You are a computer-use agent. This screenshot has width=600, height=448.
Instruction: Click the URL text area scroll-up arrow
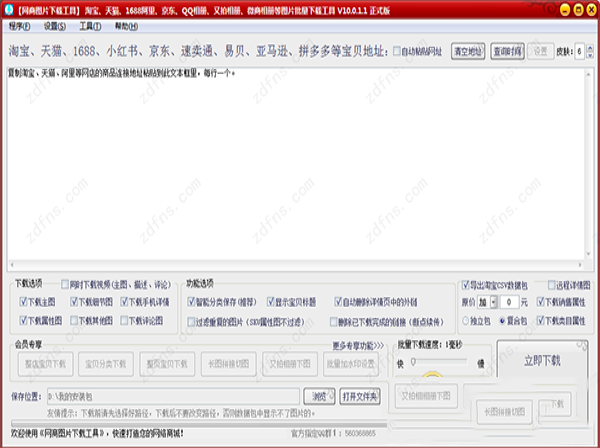point(589,74)
